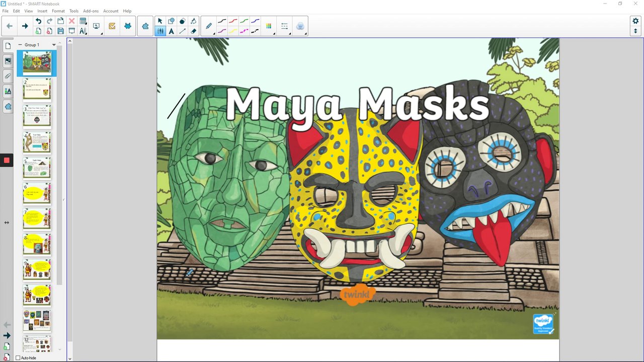Open the Tools menu
This screenshot has width=644, height=362.
74,11
